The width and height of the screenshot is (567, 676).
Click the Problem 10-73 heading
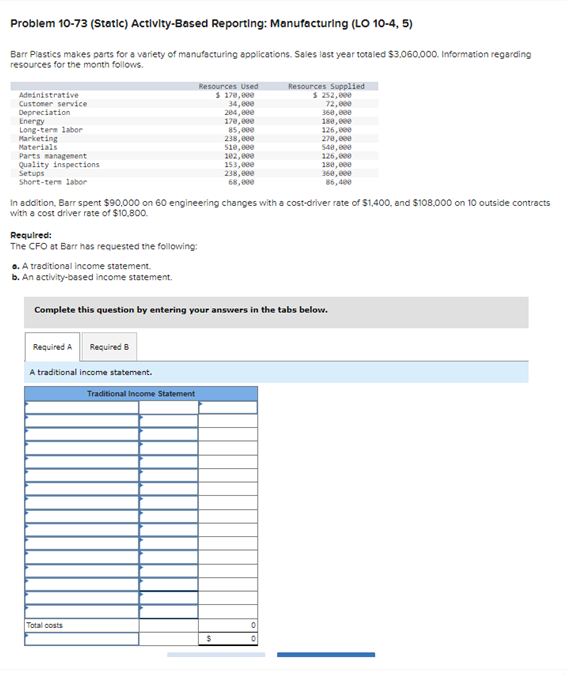[211, 23]
